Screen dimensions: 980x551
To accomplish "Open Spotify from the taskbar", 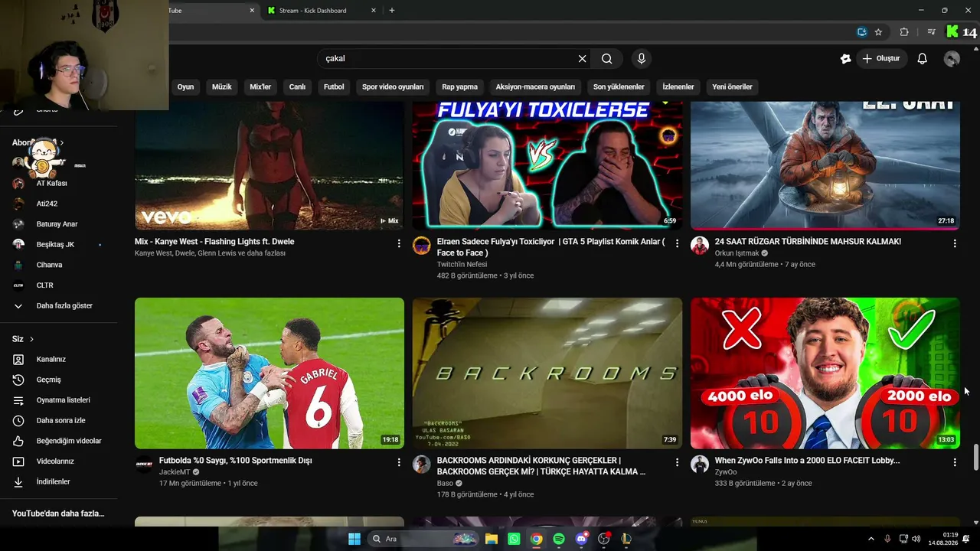I will [559, 539].
